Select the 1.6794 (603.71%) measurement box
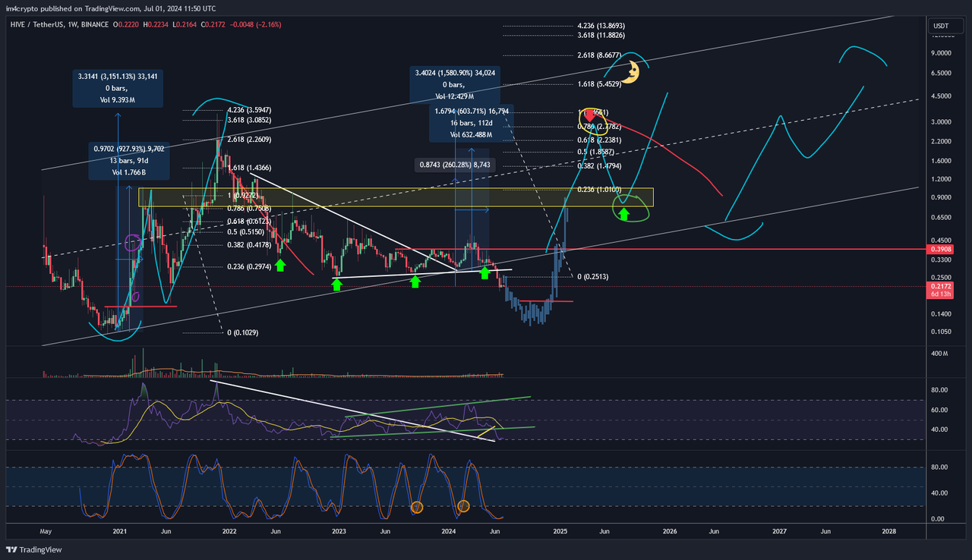Viewport: 972px width, 560px height. tap(471, 123)
